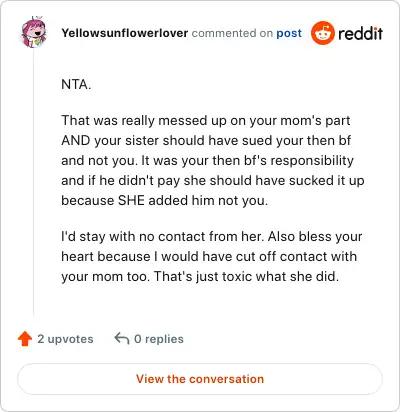The width and height of the screenshot is (400, 412).
Task: Collapse the comment via the vertical thread line
Action: [34, 182]
